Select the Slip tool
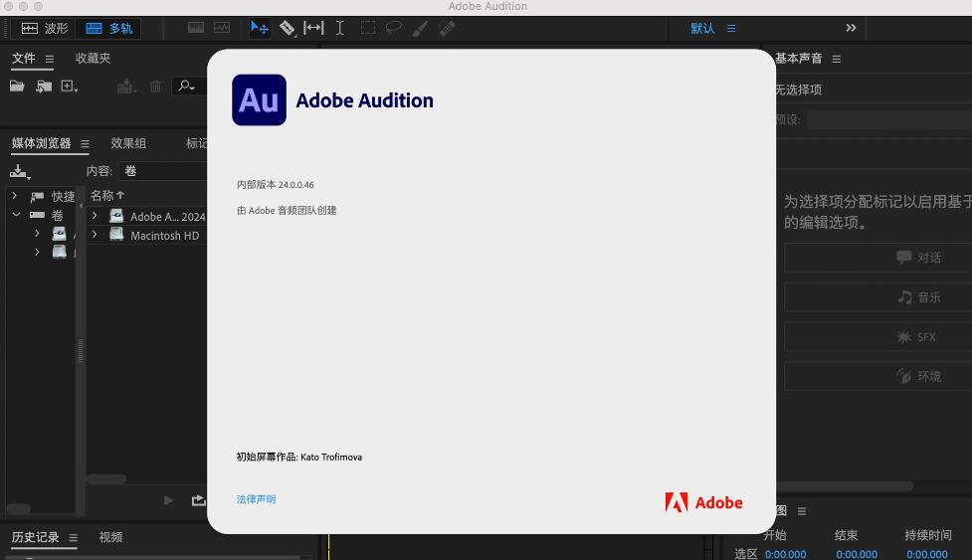This screenshot has width=972, height=560. click(313, 28)
